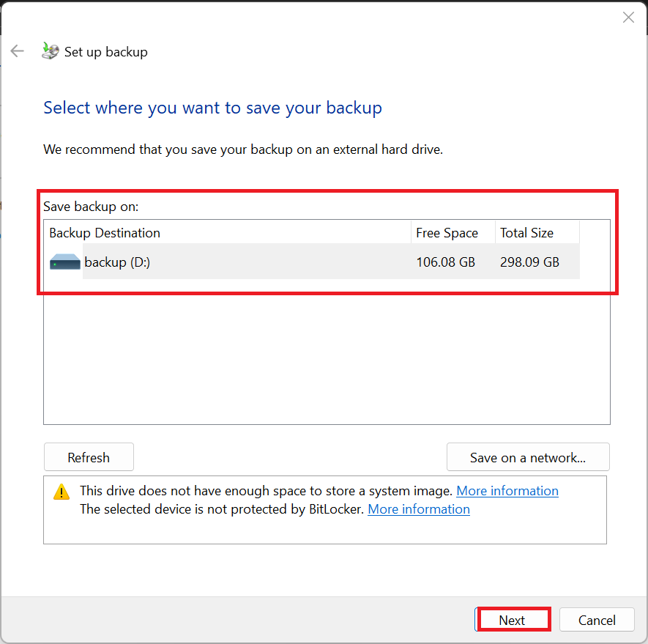Click the Set up backup wizard icon
The height and width of the screenshot is (644, 648).
tap(50, 51)
